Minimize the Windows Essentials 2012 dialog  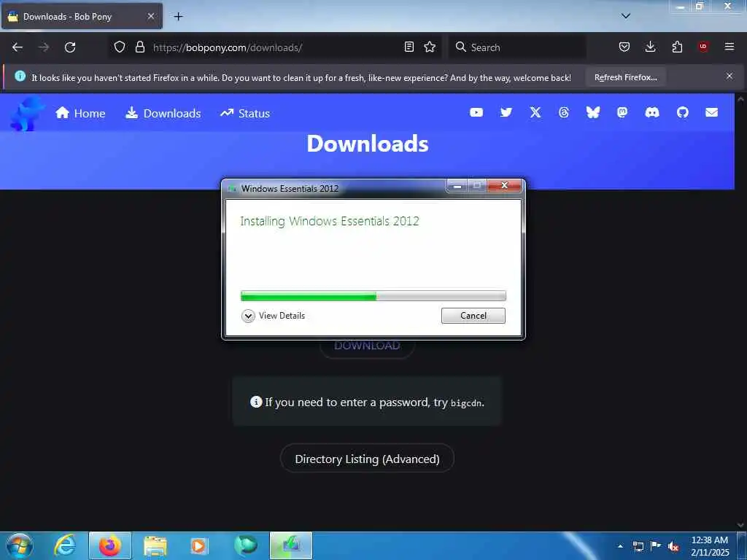click(457, 186)
